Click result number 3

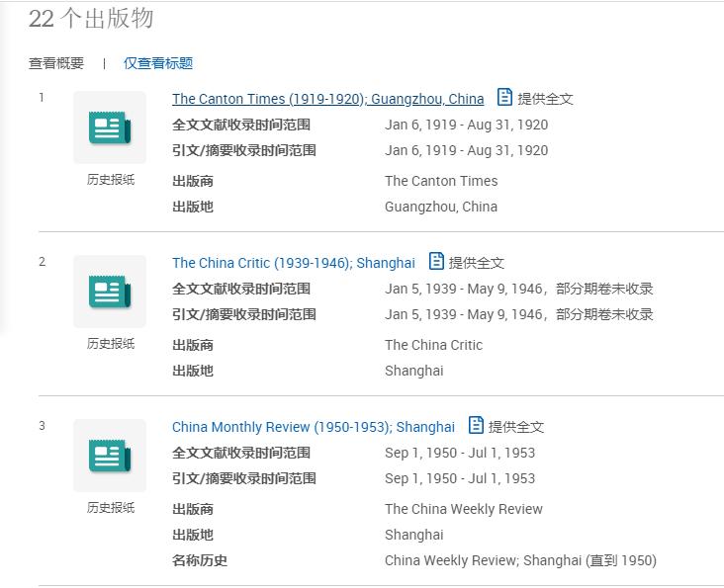click(42, 426)
